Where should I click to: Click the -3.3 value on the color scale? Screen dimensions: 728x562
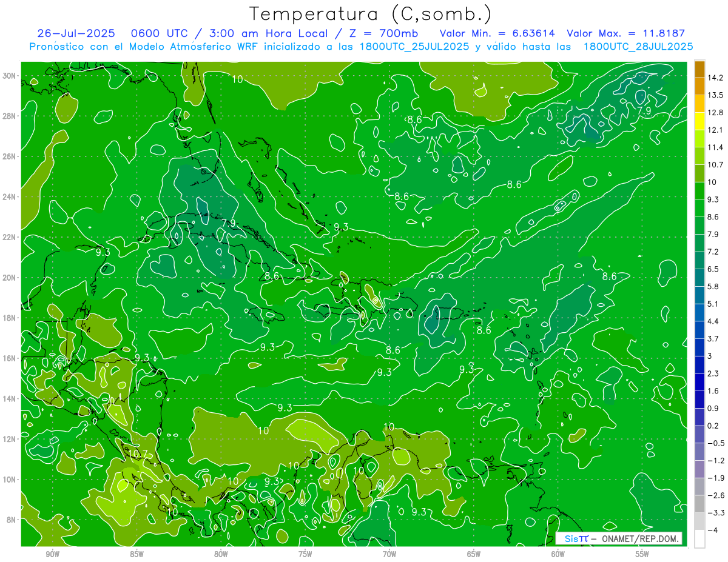[x=716, y=513]
